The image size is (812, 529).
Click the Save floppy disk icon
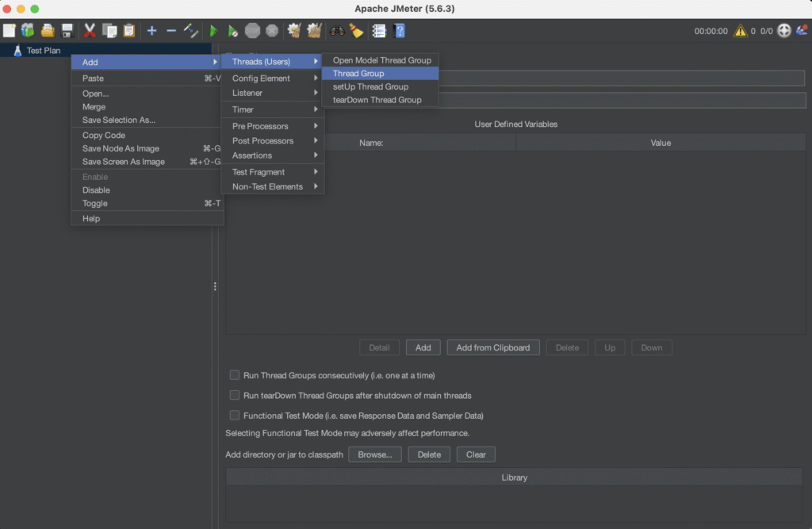pos(67,31)
